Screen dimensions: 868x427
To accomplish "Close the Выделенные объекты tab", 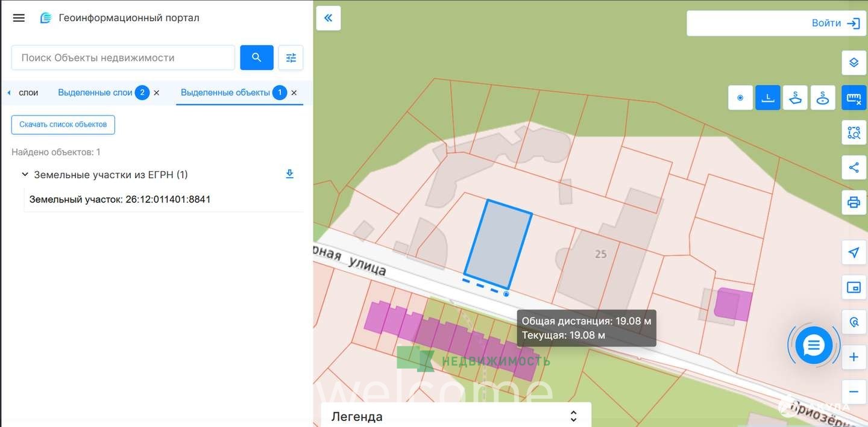I will pos(294,93).
